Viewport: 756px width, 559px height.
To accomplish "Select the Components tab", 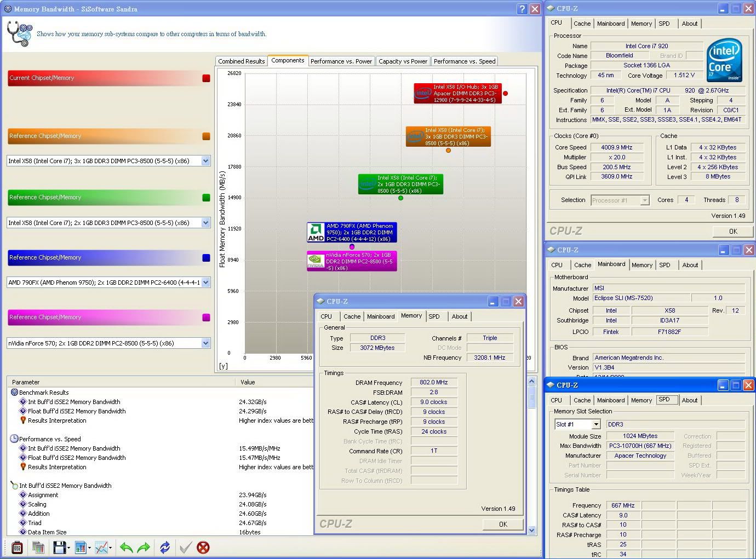I will pos(288,61).
